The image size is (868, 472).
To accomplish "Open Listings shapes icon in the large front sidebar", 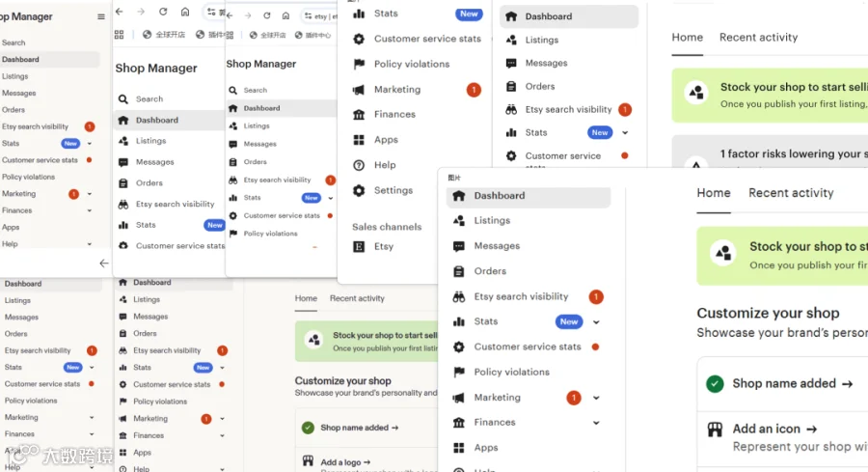I will (459, 220).
